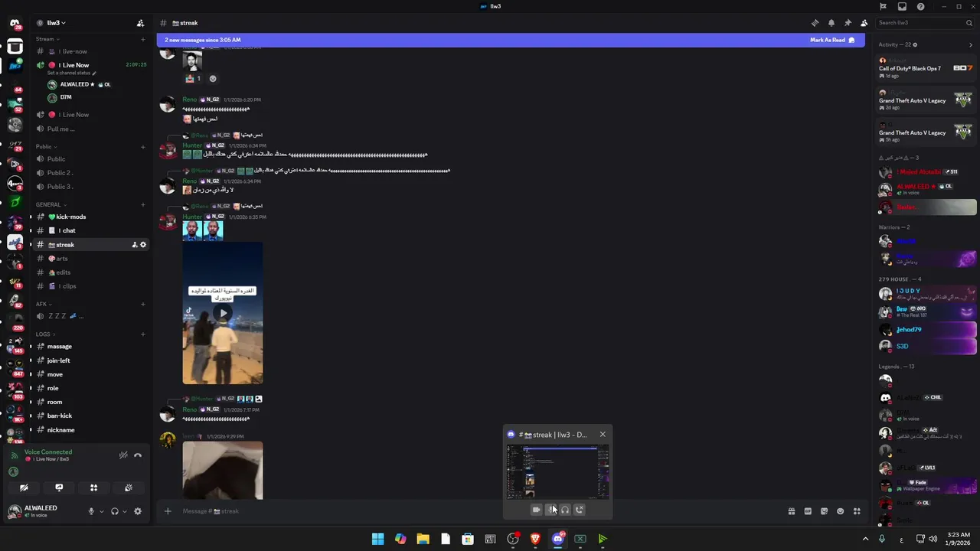Show hidden system tray icons
The height and width of the screenshot is (551, 980).
pyautogui.click(x=866, y=539)
